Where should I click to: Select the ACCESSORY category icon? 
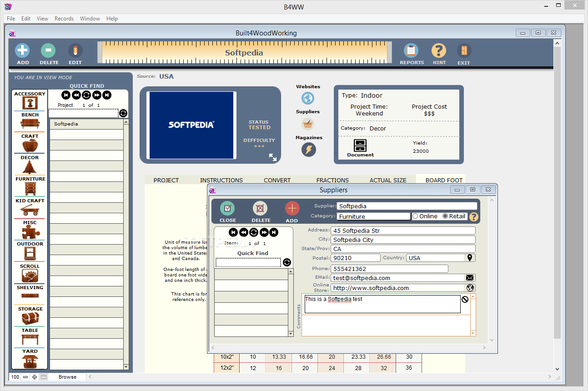tap(30, 104)
